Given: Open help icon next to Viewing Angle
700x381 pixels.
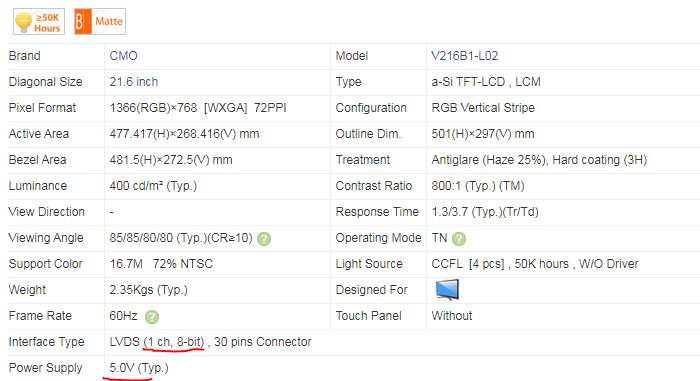Looking at the screenshot, I should [264, 239].
